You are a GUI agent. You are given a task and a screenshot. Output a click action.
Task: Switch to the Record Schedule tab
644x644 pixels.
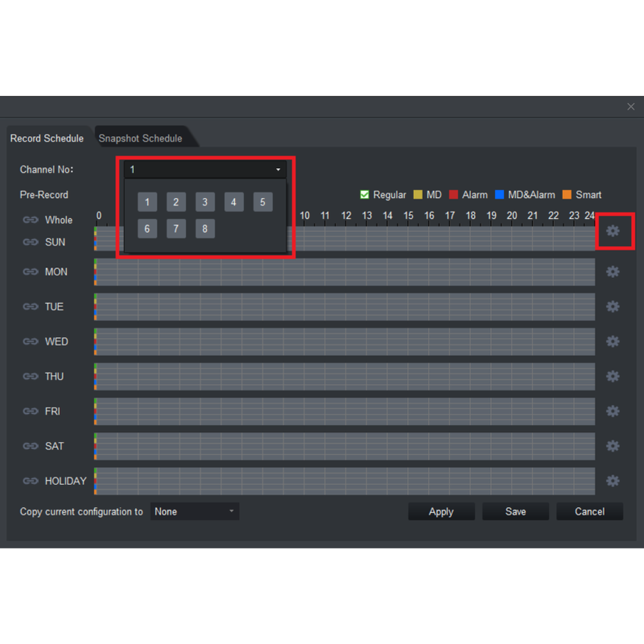coord(47,138)
